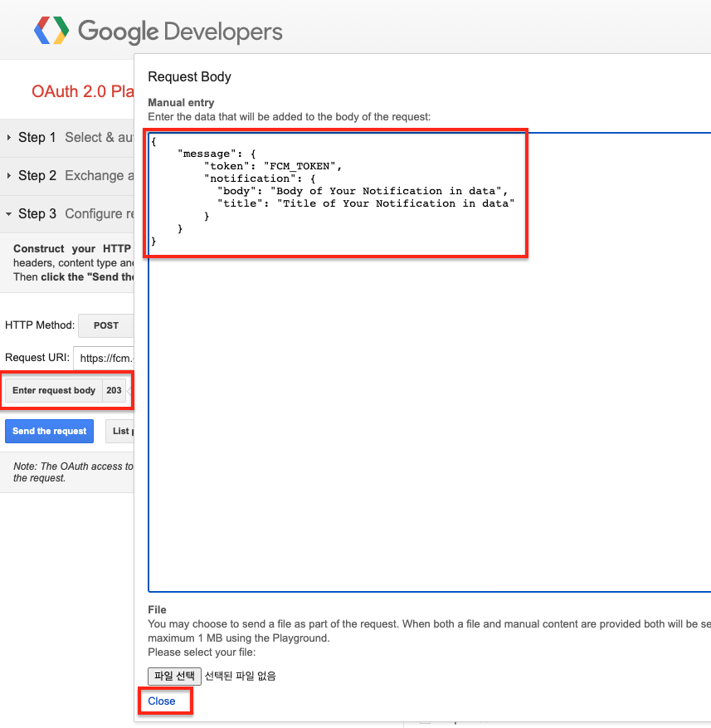Open the OAuth 2.0 Playground heading link
This screenshot has height=728, width=711.
tap(83, 91)
